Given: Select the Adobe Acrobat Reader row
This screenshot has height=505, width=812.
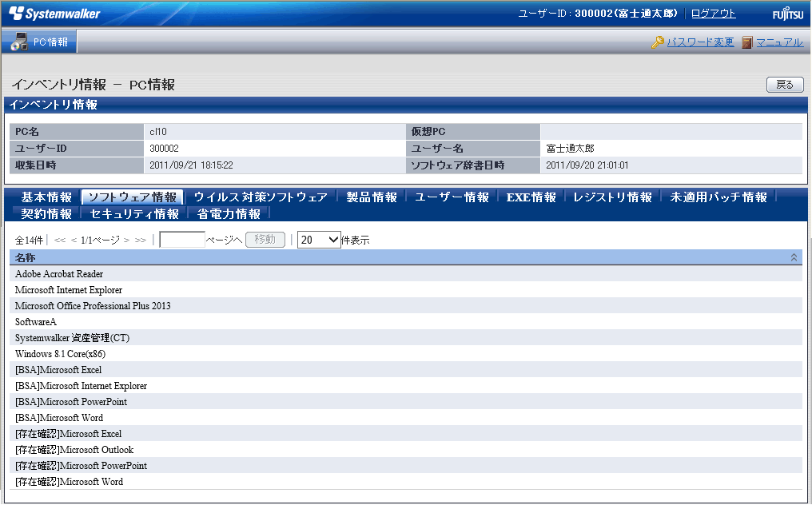Looking at the screenshot, I should (406, 273).
